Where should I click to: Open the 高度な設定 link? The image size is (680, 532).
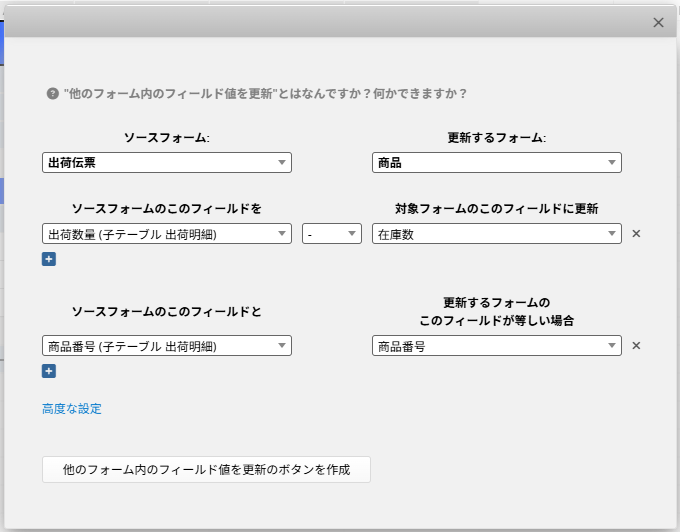(x=72, y=408)
